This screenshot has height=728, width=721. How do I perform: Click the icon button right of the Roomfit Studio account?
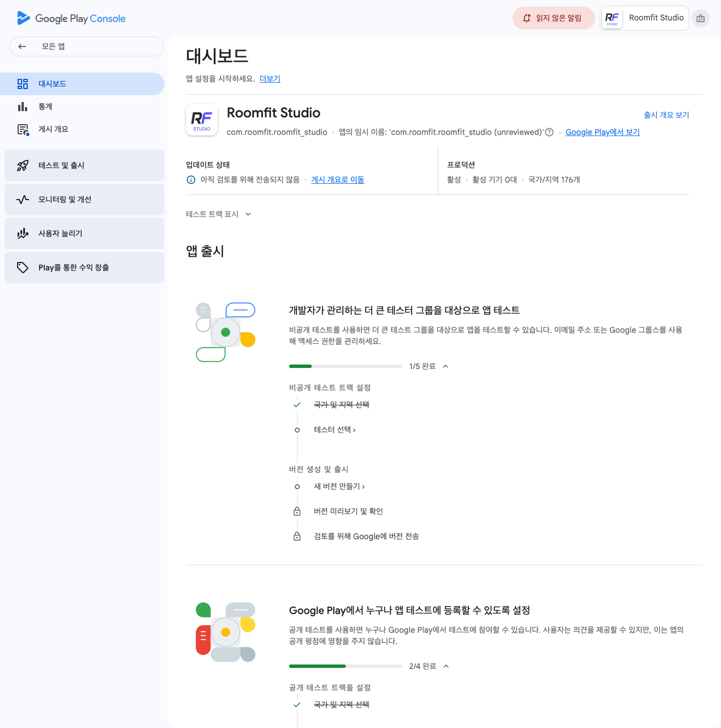pos(701,18)
